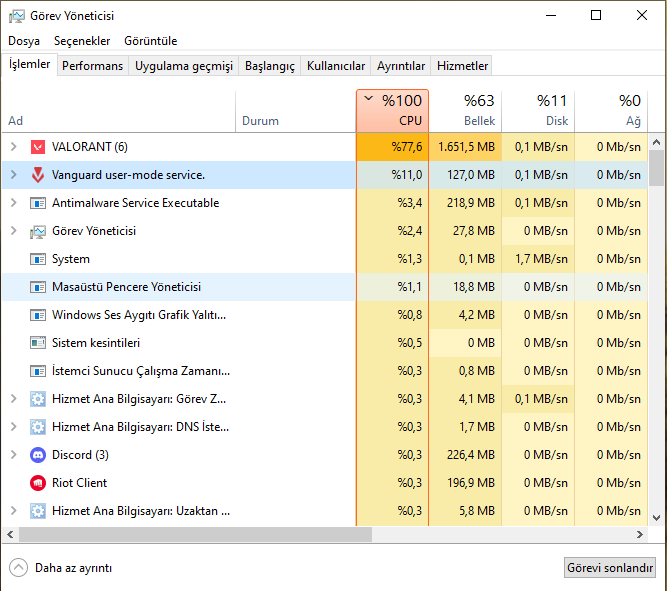Select the System process name

pos(71,259)
